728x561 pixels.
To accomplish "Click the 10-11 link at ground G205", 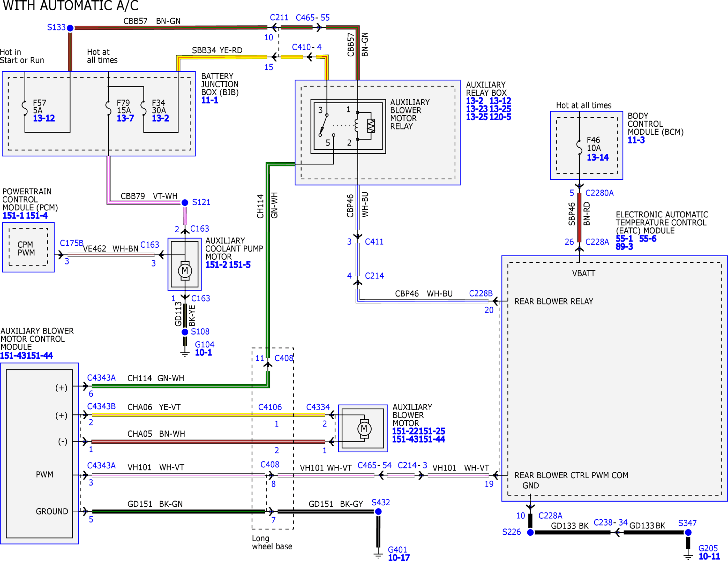I will click(x=709, y=557).
